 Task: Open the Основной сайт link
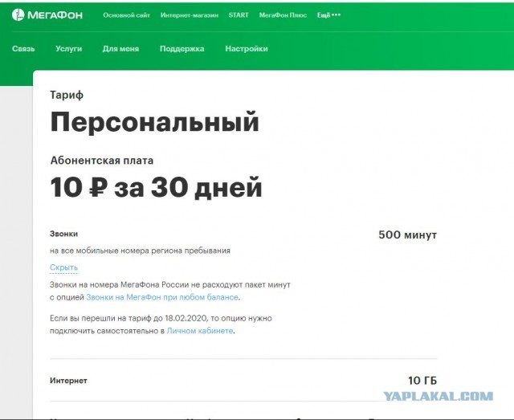(x=126, y=15)
